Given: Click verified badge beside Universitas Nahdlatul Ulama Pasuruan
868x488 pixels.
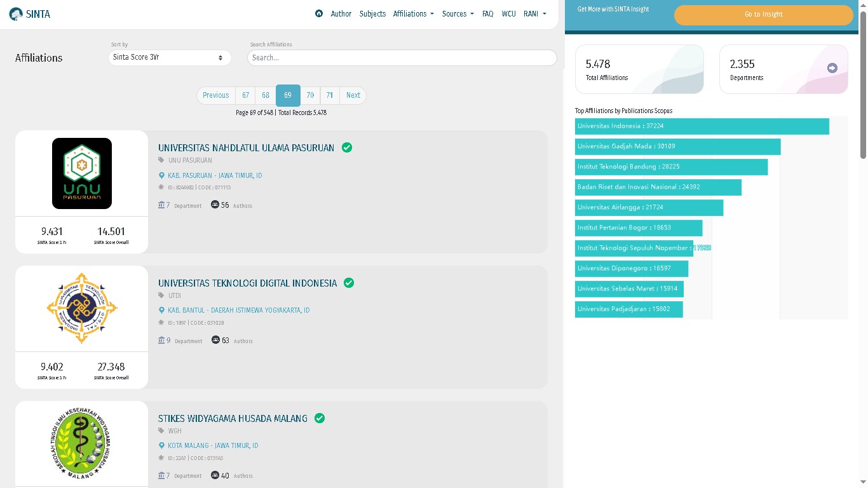Looking at the screenshot, I should pyautogui.click(x=347, y=147).
